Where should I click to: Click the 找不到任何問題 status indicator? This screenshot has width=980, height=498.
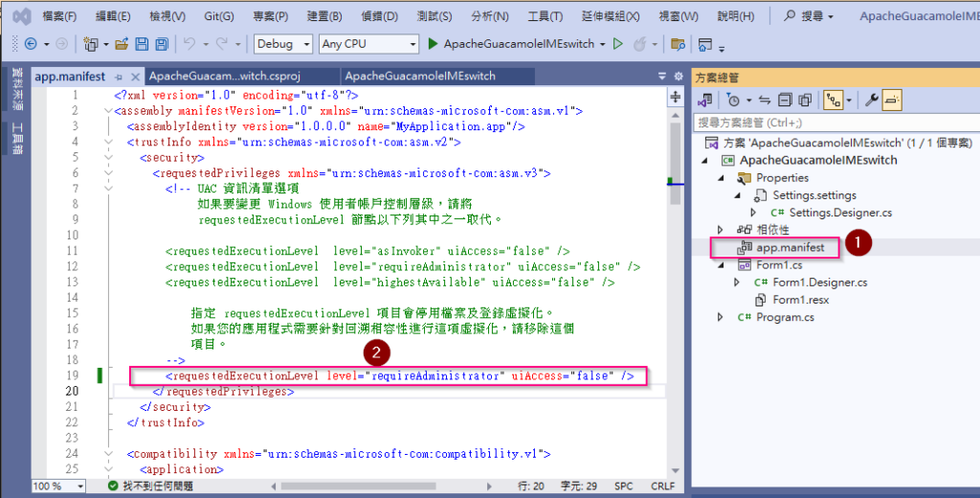(150, 487)
